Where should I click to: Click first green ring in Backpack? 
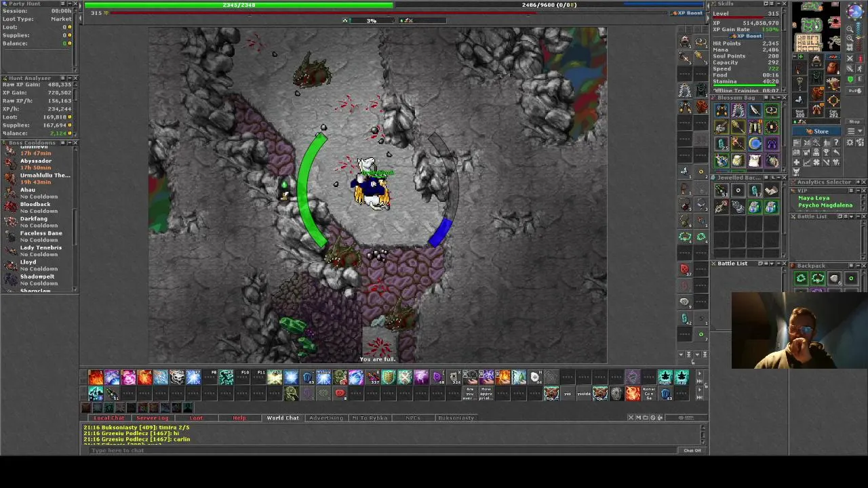point(801,279)
